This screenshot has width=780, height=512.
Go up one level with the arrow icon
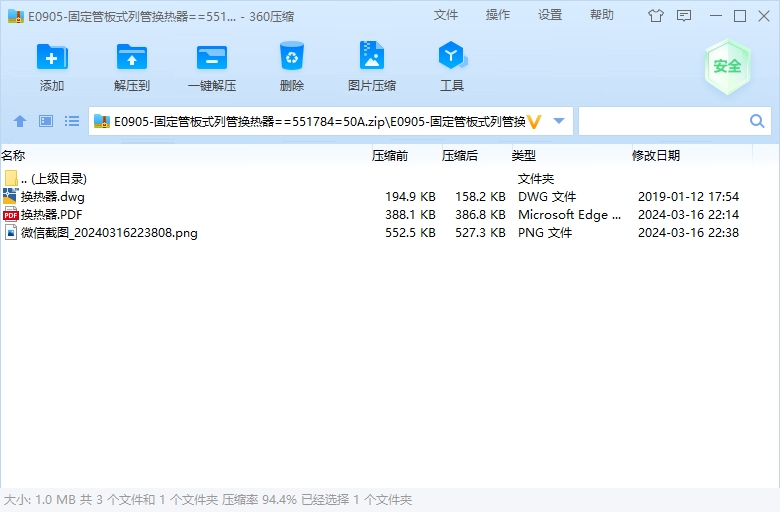[20, 121]
